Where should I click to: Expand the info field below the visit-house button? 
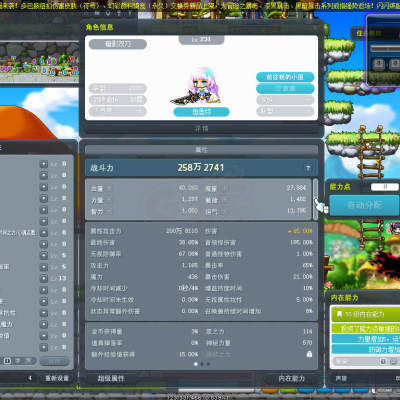[x=285, y=89]
